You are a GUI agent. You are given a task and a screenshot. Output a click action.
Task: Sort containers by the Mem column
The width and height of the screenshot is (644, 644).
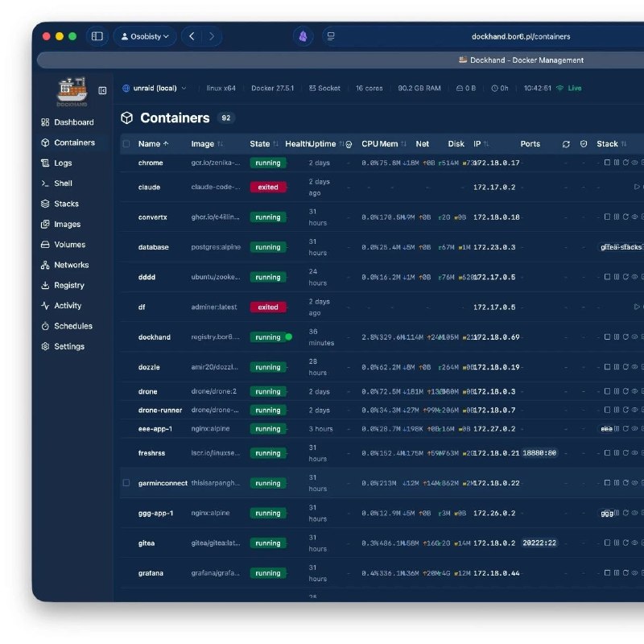coord(393,144)
